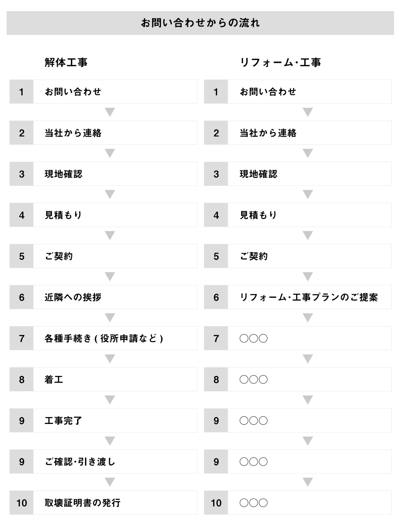This screenshot has width=401, height=532.
Task: Select the ご確認・引き渡し step
Action: [x=115, y=462]
